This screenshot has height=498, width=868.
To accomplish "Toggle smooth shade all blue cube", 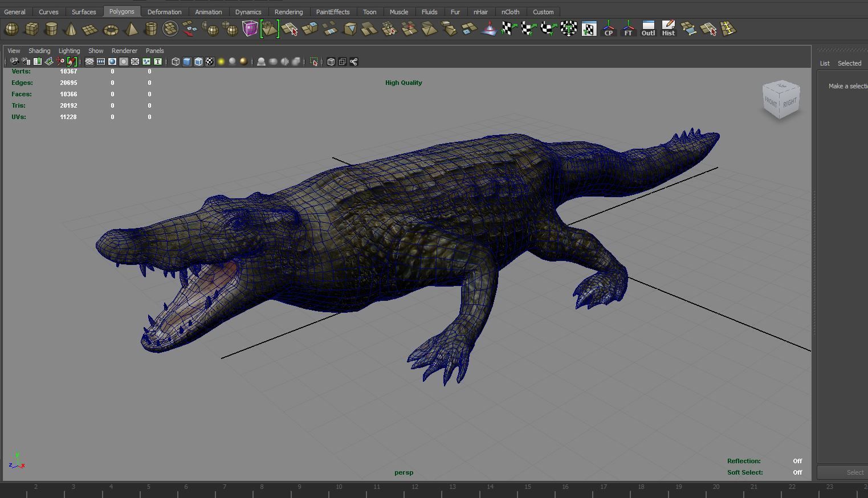I will pos(187,62).
